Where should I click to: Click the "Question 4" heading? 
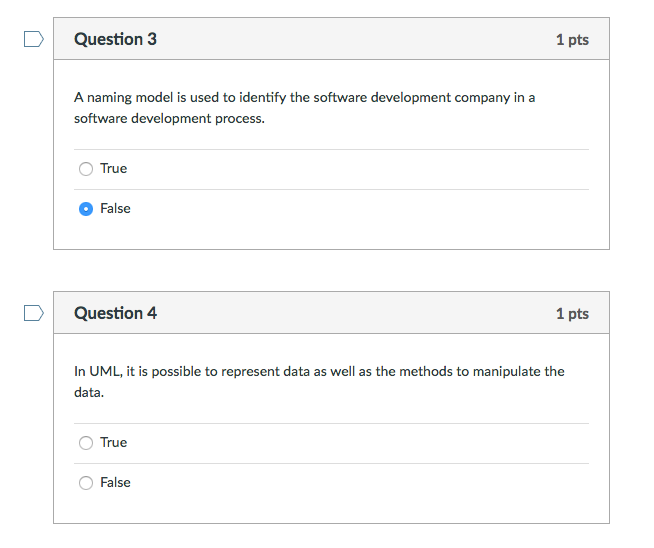[116, 313]
